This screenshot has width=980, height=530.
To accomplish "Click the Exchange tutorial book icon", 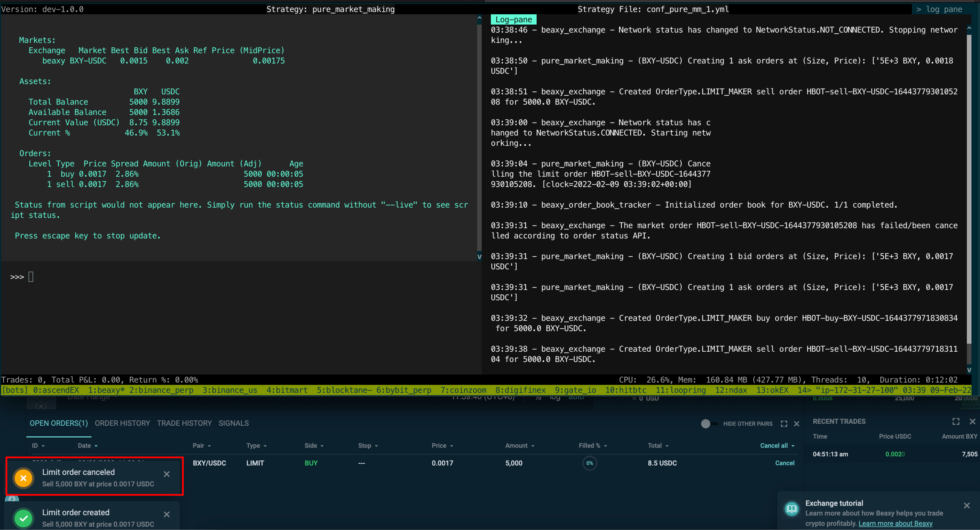I will tap(792, 509).
